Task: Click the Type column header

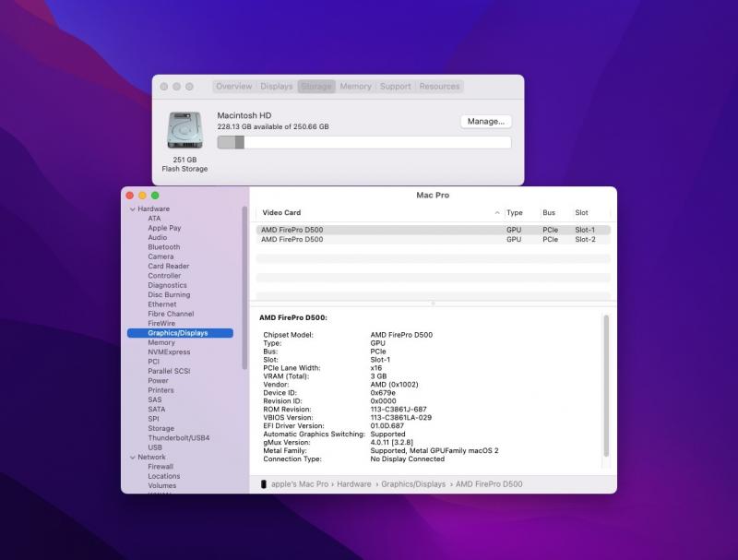Action: pyautogui.click(x=515, y=213)
